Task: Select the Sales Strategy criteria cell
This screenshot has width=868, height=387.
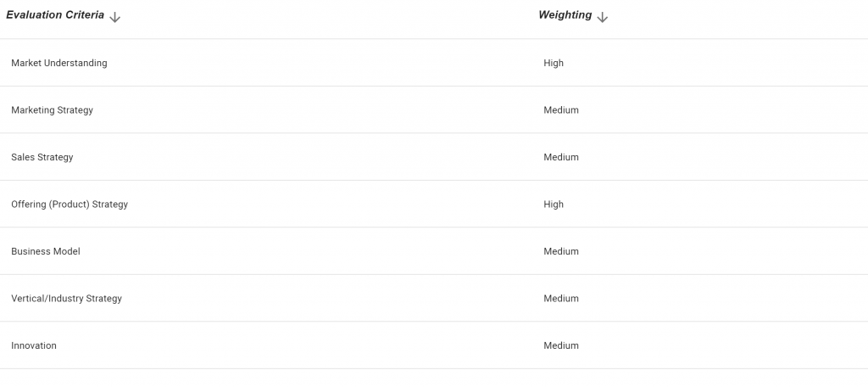Action: (x=42, y=158)
